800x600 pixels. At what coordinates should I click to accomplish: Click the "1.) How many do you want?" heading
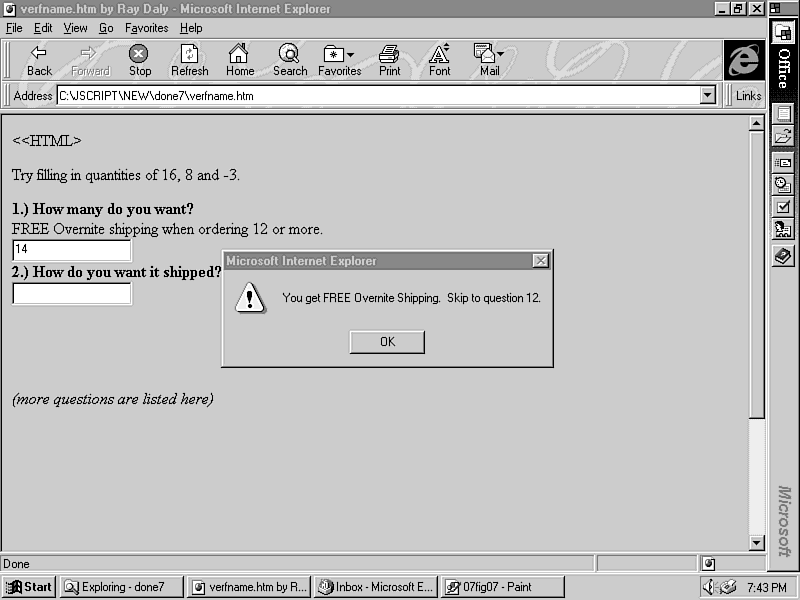pos(103,209)
